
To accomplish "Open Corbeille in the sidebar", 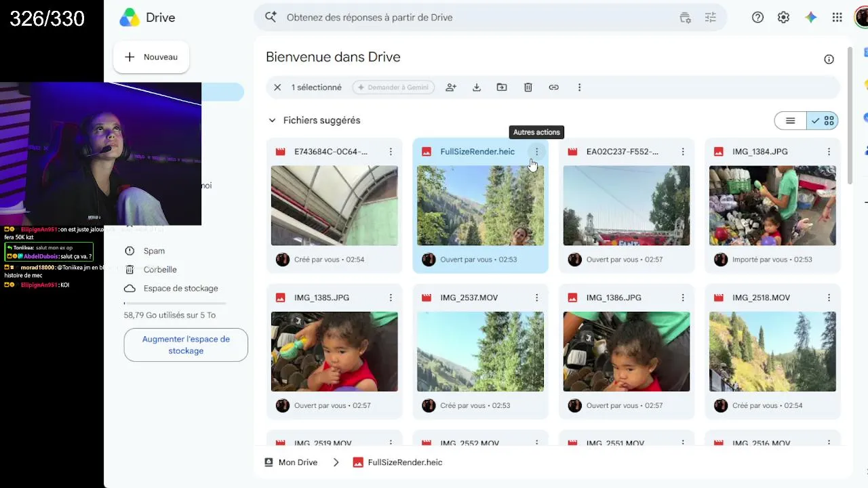I will click(x=160, y=270).
